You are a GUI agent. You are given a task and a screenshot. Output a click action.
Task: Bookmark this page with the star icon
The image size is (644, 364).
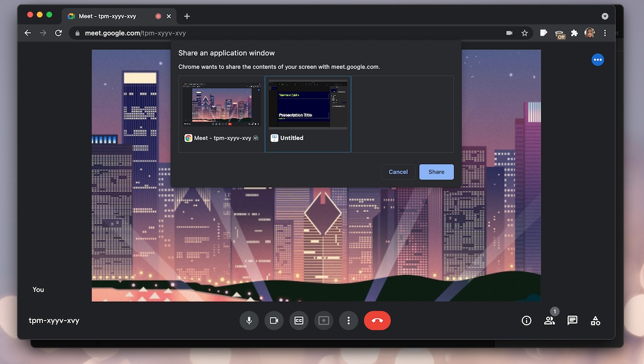tap(524, 33)
